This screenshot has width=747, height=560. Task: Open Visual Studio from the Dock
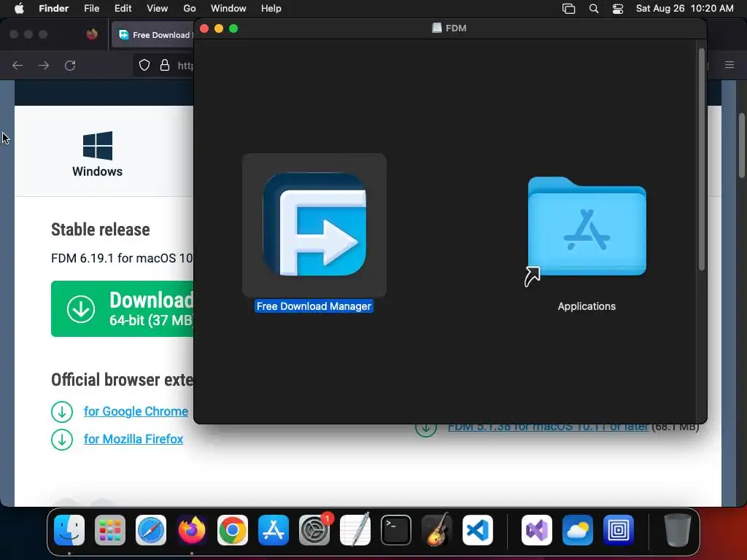pos(537,530)
